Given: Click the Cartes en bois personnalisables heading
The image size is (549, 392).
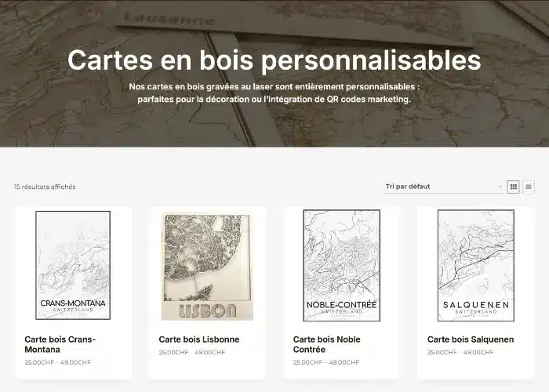Looking at the screenshot, I should [x=274, y=60].
